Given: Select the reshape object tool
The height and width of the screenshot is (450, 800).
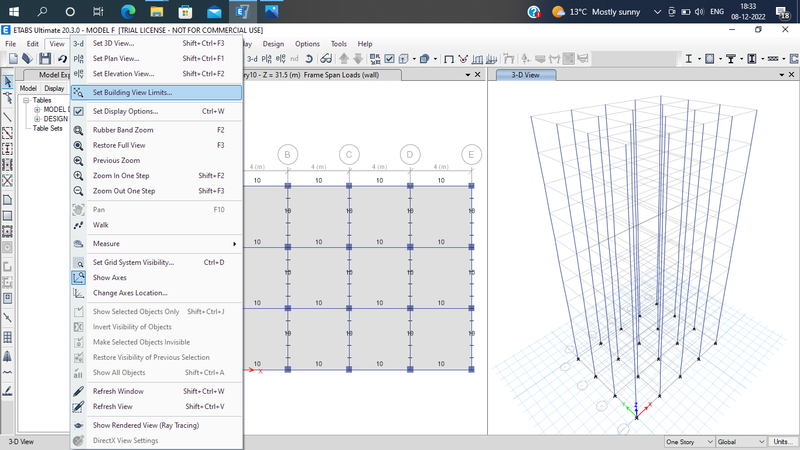Looking at the screenshot, I should point(8,97).
